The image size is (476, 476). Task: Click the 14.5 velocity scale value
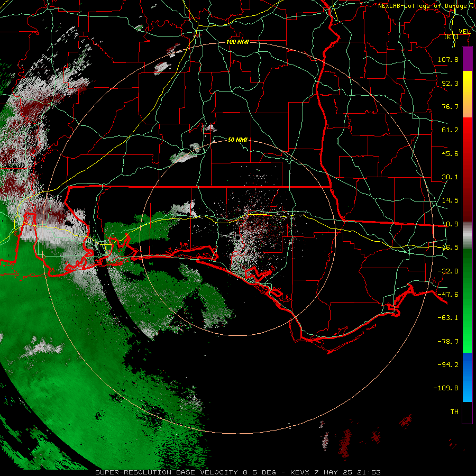pyautogui.click(x=450, y=200)
